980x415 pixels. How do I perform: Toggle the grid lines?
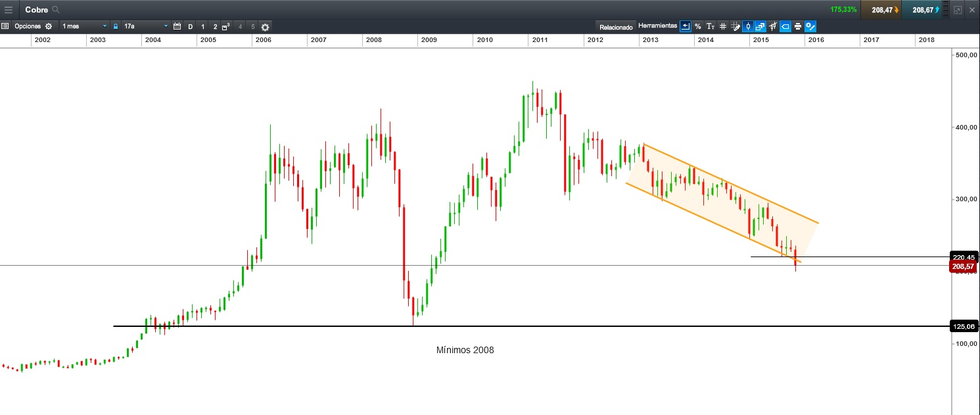[723, 26]
